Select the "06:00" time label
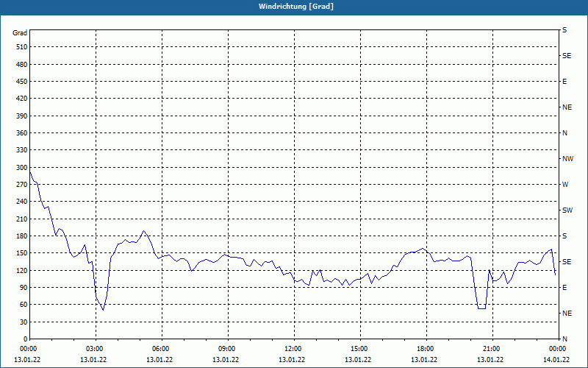The height and width of the screenshot is (368, 588). [159, 349]
